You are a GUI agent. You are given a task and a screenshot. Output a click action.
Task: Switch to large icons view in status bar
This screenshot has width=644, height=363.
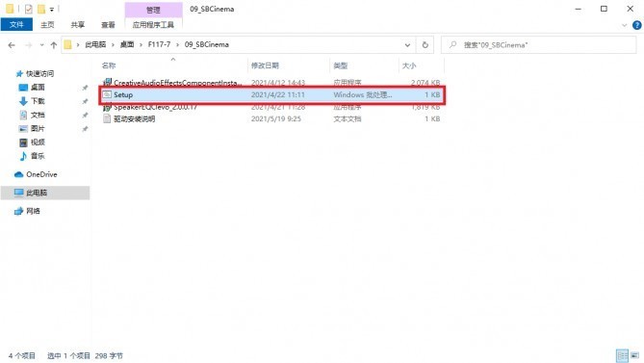[635, 355]
